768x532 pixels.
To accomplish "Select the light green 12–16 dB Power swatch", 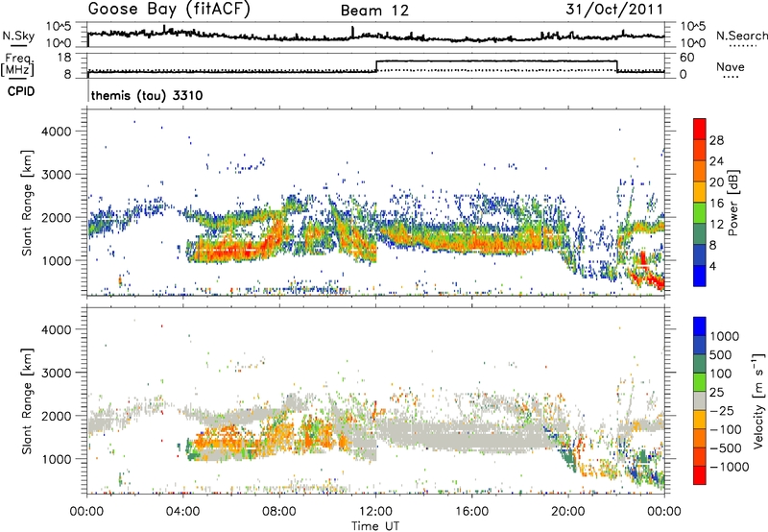I will 700,213.
